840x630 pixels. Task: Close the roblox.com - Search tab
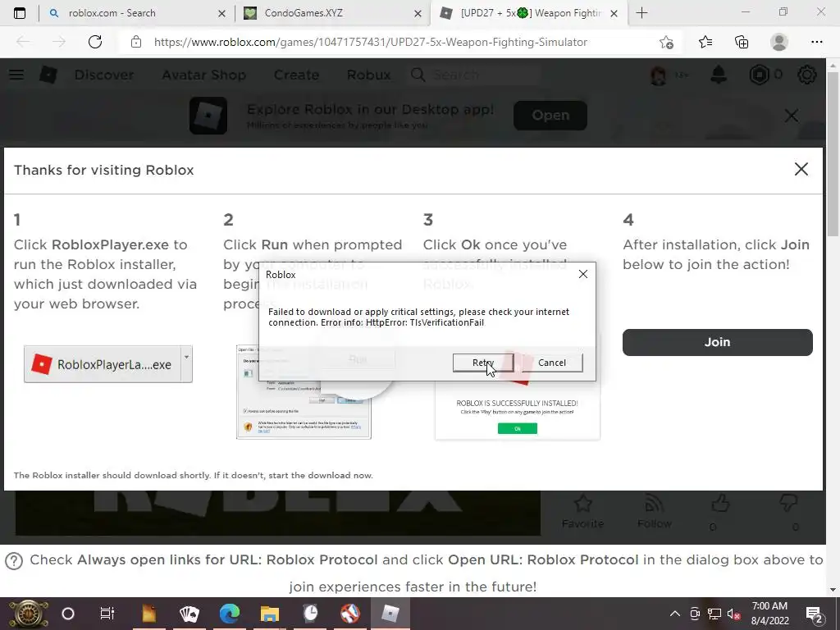tap(221, 13)
